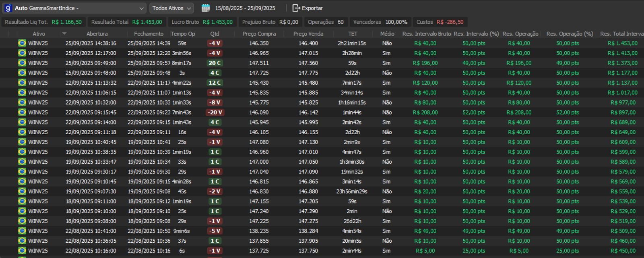Image resolution: width=644 pixels, height=258 pixels.
Task: Click the Exportar button label
Action: pos(312,8)
